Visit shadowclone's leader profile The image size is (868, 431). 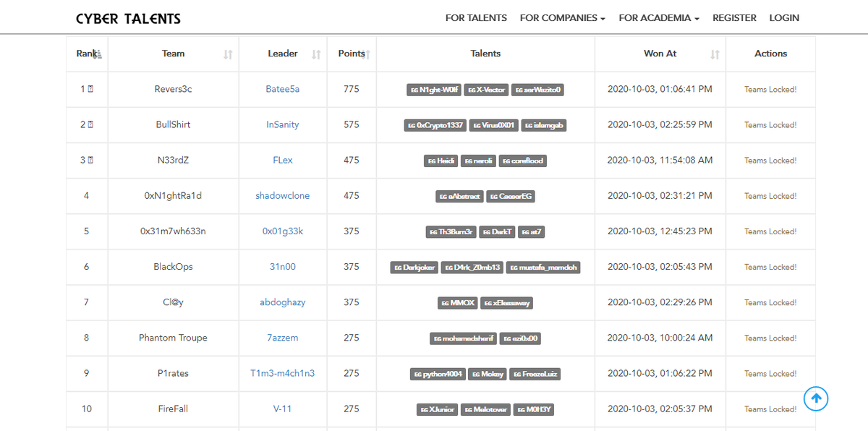(x=282, y=195)
